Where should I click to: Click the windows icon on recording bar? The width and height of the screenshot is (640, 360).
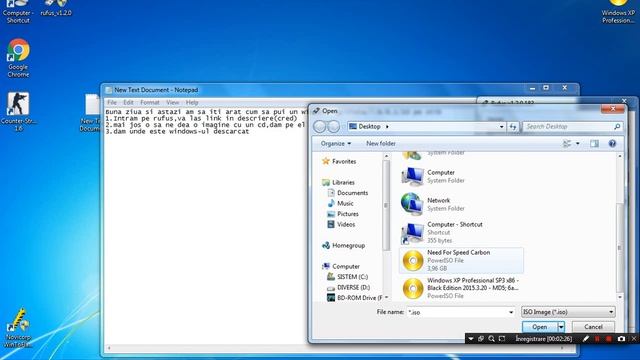481,339
